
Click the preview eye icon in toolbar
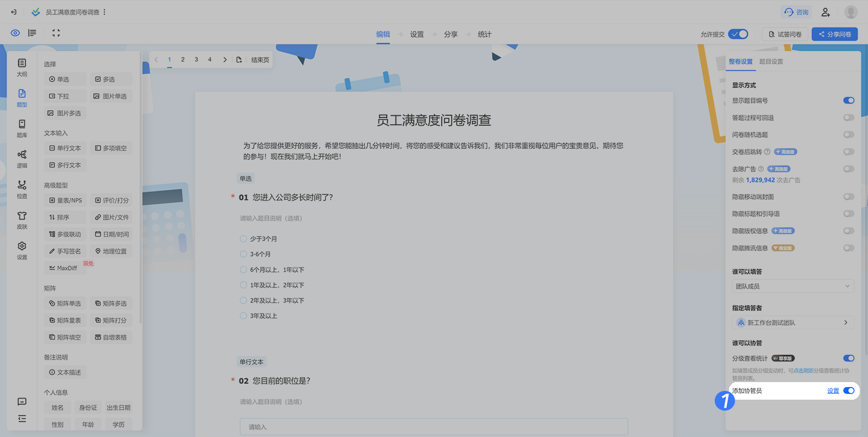(x=15, y=33)
